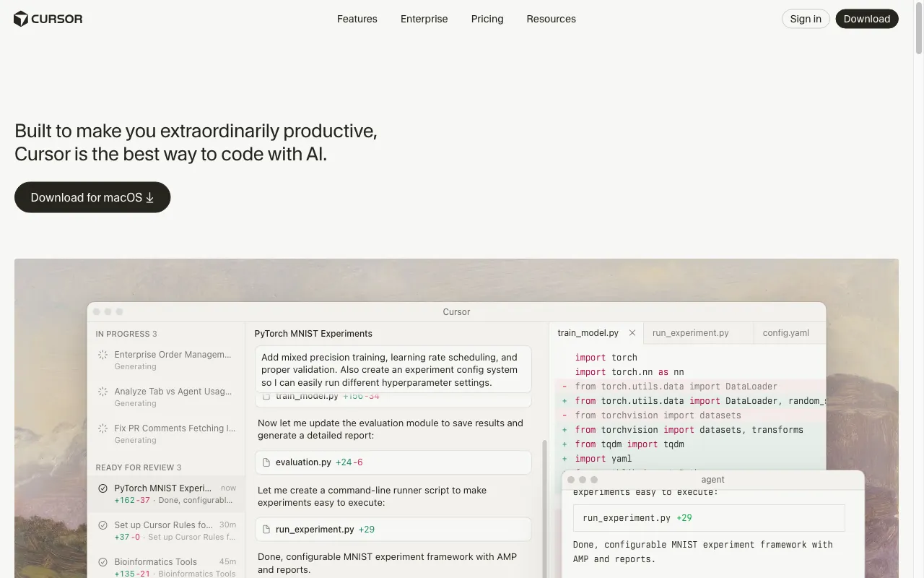Click added line 'from tqdm import tqdm'
Image resolution: width=924 pixels, height=578 pixels.
(x=629, y=444)
